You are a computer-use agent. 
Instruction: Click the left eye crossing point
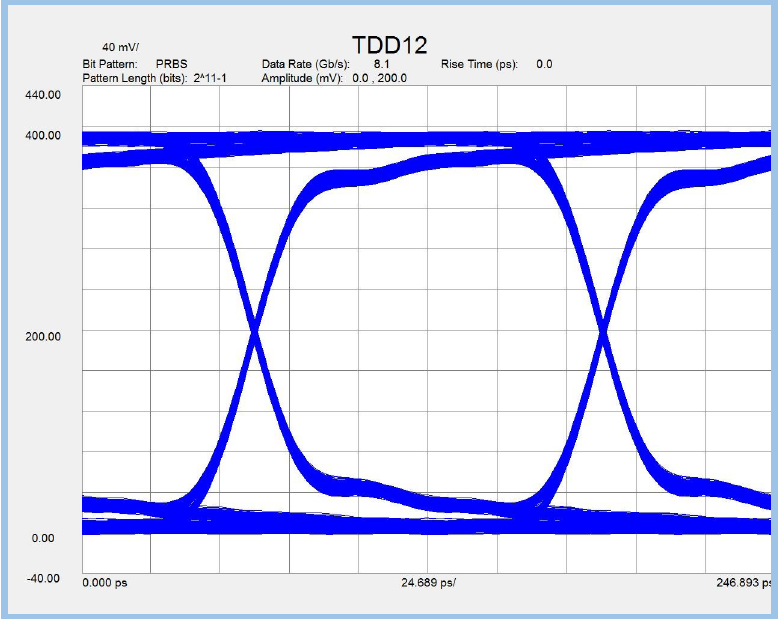[x=255, y=329]
